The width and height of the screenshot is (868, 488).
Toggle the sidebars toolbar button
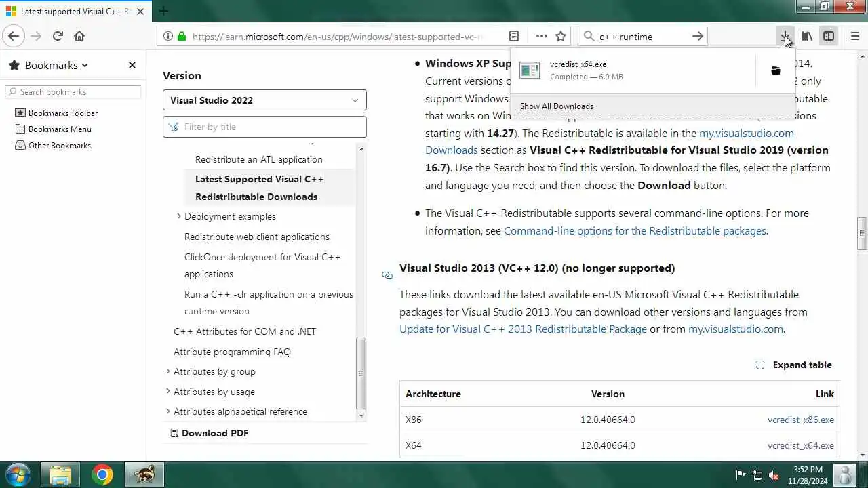pos(829,36)
